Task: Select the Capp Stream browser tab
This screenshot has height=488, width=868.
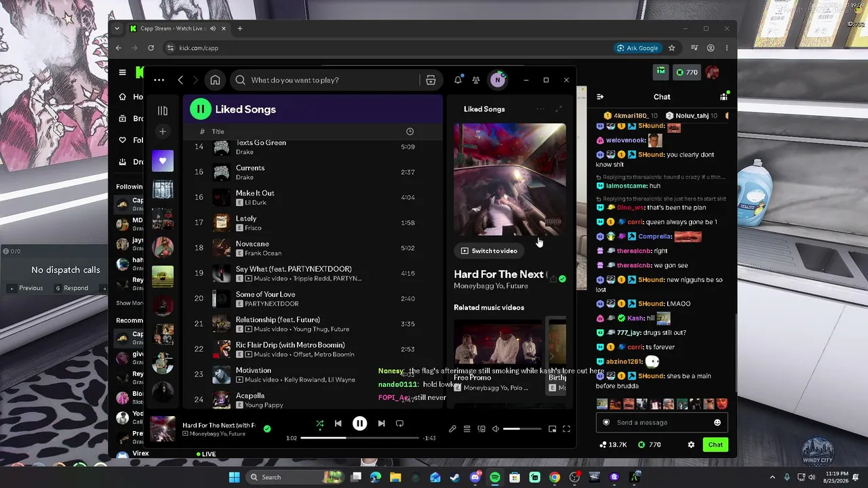Action: tap(178, 28)
